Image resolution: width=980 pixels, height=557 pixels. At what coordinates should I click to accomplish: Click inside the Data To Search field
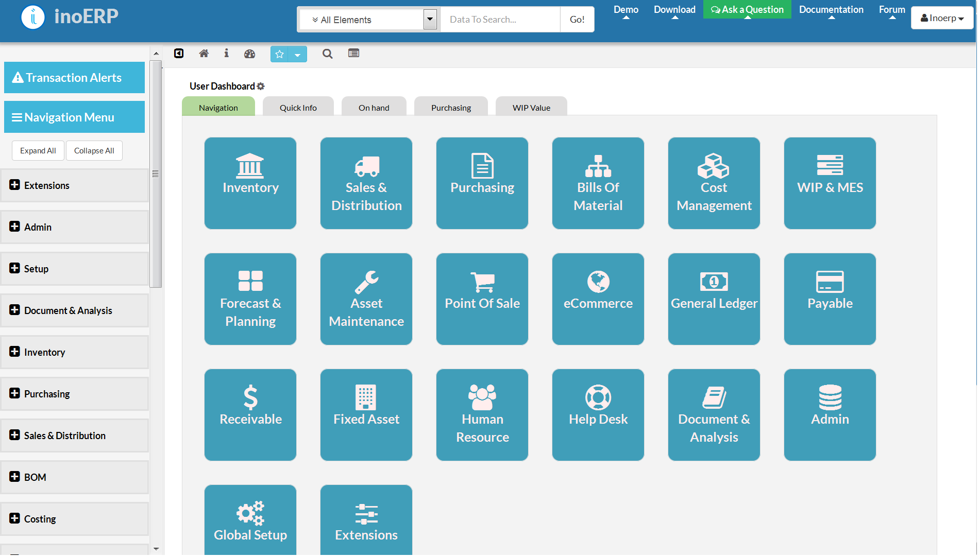click(x=499, y=19)
